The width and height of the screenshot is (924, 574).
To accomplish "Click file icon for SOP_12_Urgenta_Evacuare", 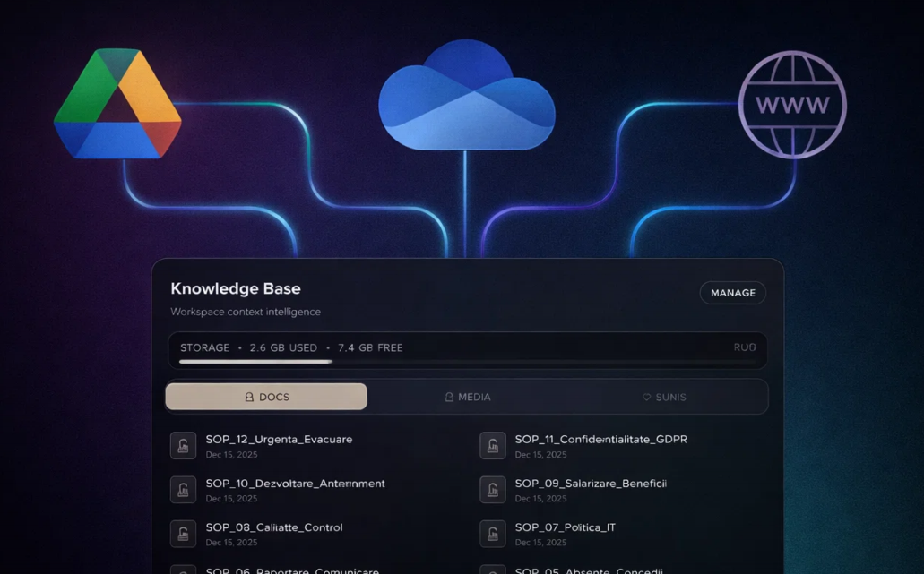I will (x=183, y=446).
